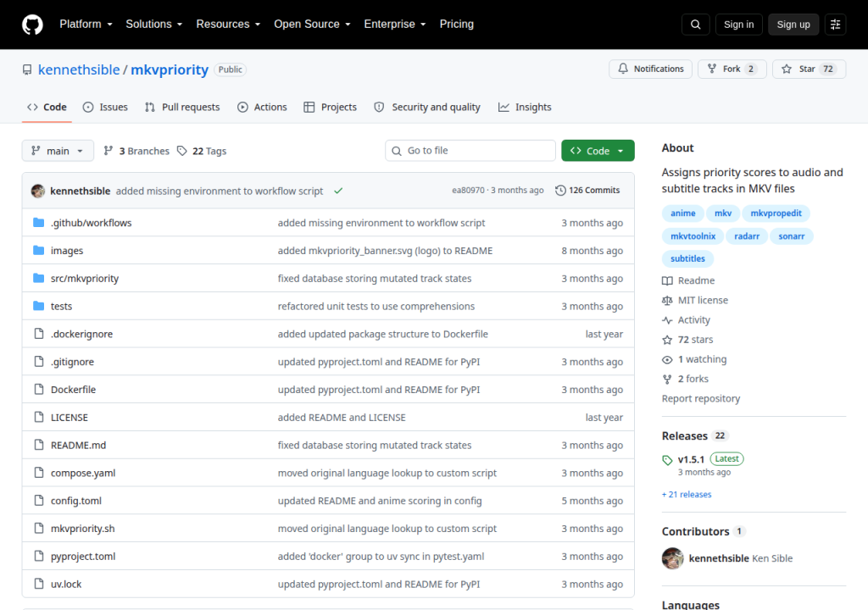Open the search magnifier icon in header
Image resolution: width=868 pixels, height=610 pixels.
coord(695,25)
